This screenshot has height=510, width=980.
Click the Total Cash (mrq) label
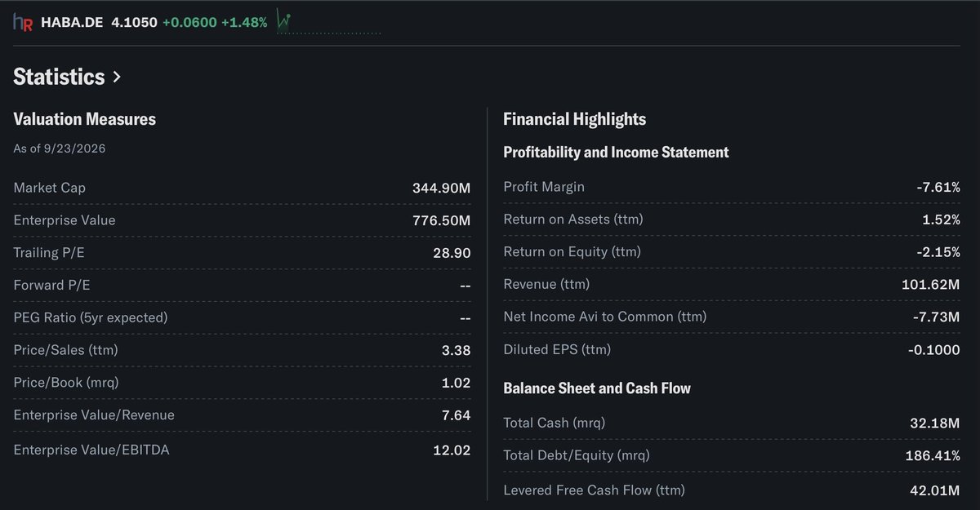click(x=555, y=423)
